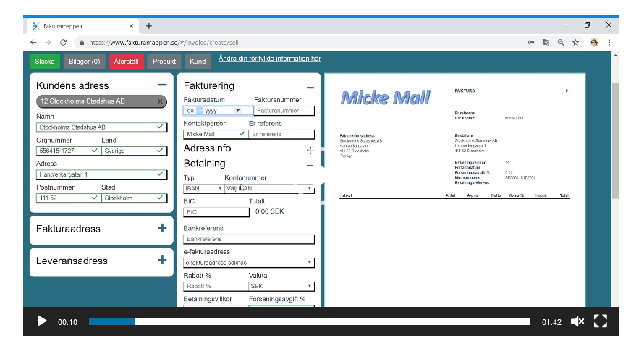Click the green Skicka button

tap(45, 62)
